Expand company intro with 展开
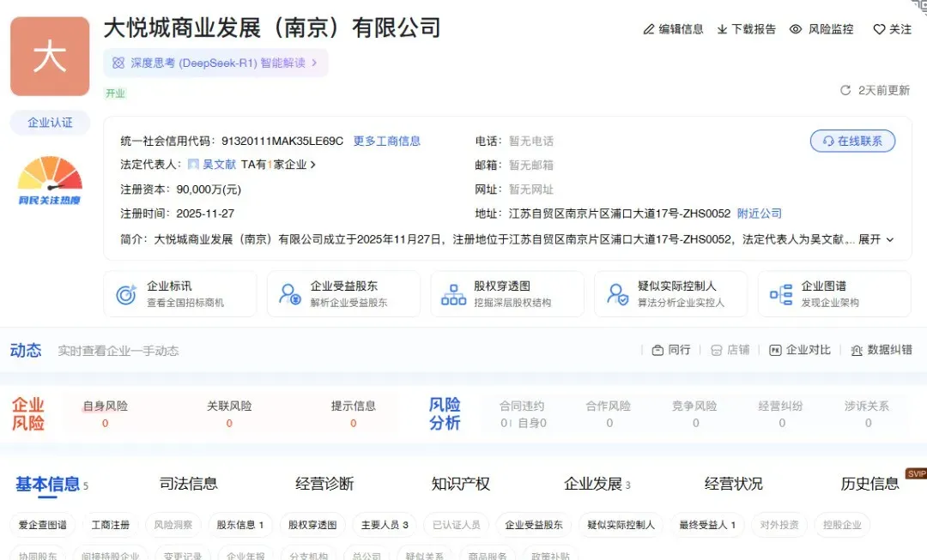The width and height of the screenshot is (927, 560). pyautogui.click(x=876, y=239)
